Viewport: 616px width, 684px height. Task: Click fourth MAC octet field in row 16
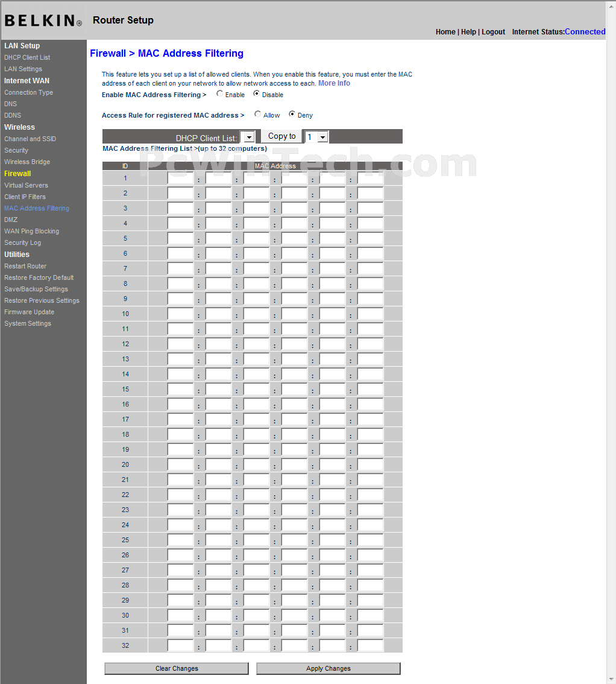(294, 405)
